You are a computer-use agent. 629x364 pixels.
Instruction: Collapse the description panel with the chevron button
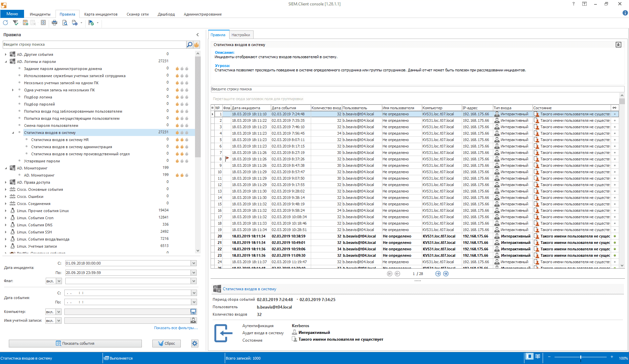(618, 45)
